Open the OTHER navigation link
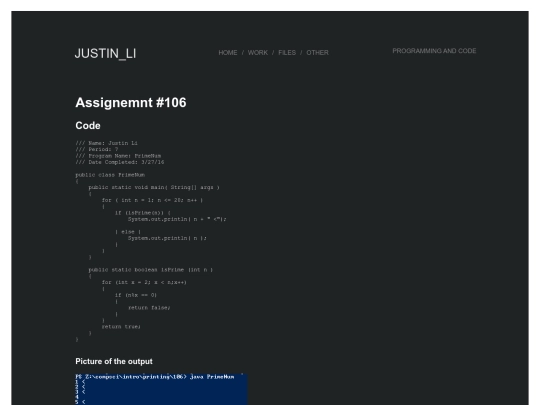This screenshot has width=540, height=405. click(x=318, y=53)
